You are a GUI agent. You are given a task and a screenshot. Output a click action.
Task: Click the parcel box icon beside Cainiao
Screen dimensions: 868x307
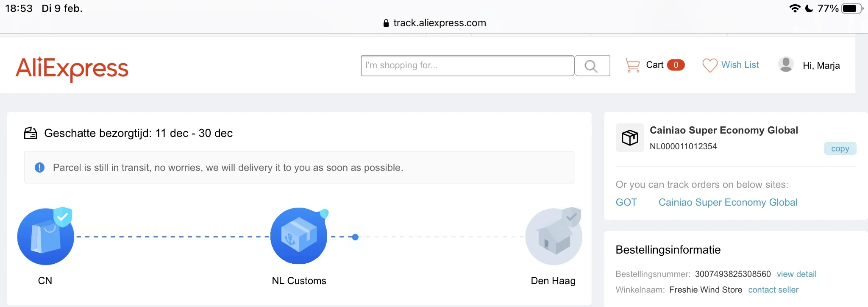pos(630,138)
